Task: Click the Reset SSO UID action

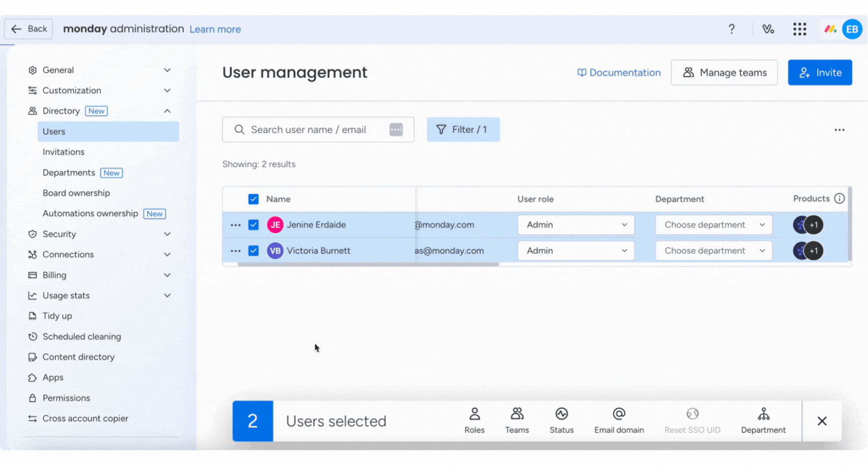Action: click(x=692, y=421)
